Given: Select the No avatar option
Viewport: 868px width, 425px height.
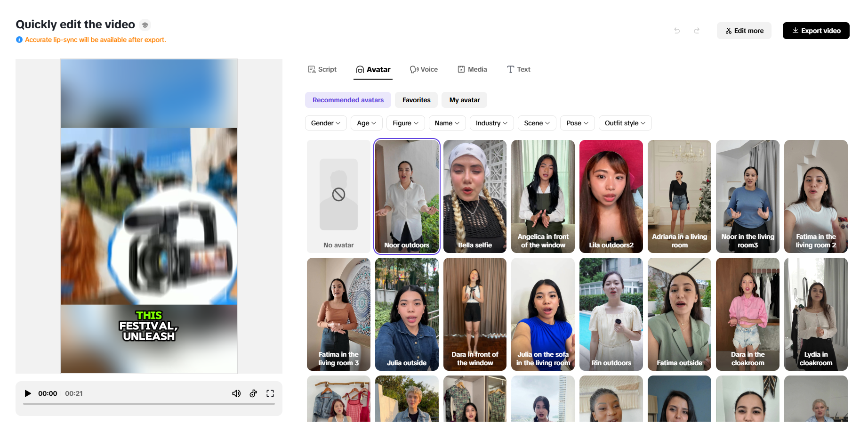Looking at the screenshot, I should 338,196.
